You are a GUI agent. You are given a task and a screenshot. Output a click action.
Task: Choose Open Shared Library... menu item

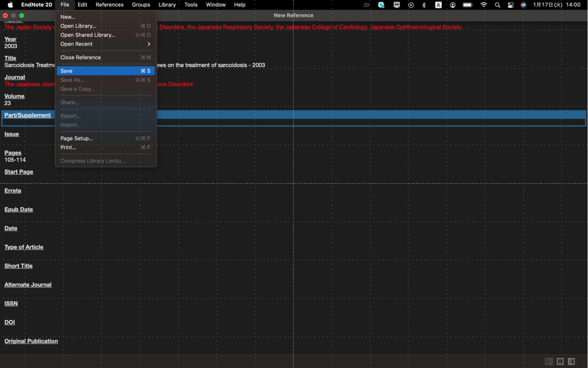click(106, 35)
